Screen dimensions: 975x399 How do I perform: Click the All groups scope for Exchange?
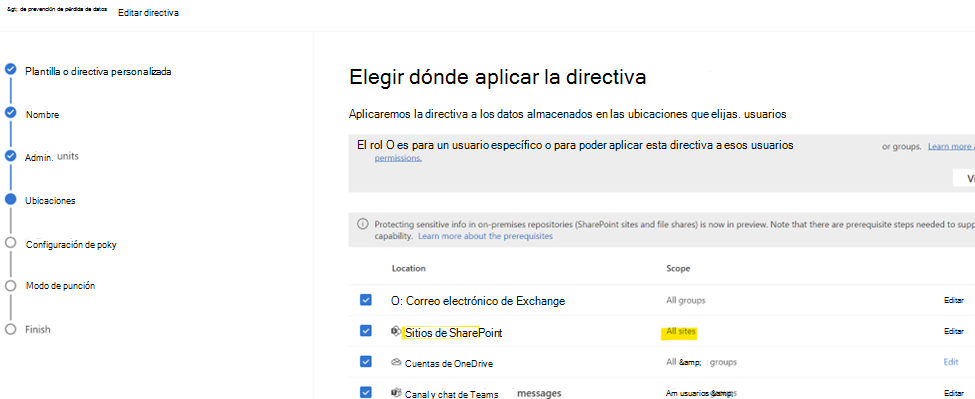point(686,301)
